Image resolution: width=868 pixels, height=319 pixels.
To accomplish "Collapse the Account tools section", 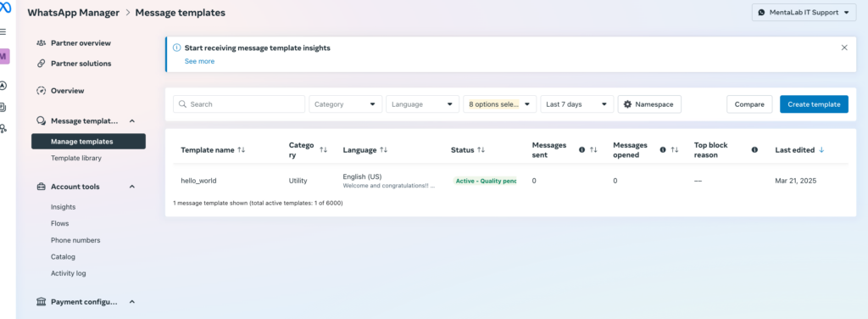I will [131, 187].
